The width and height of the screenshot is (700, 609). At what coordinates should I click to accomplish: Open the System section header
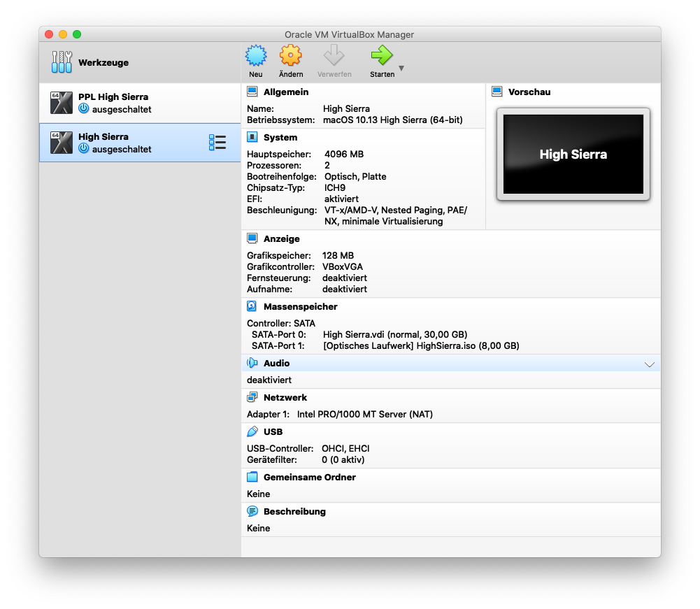tap(280, 138)
